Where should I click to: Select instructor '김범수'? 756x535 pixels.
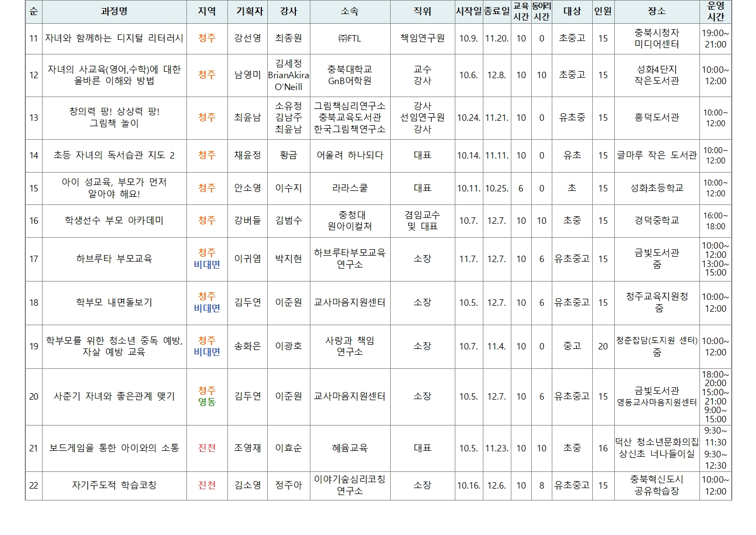coord(288,221)
